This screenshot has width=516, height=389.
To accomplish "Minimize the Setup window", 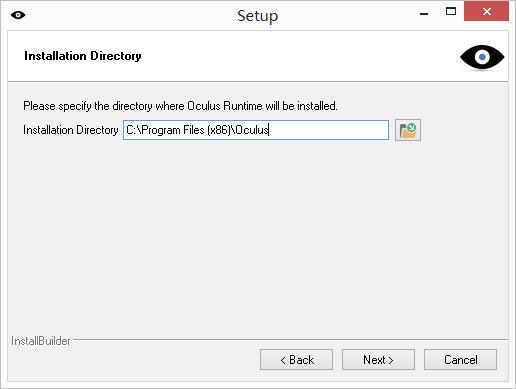I will tap(424, 13).
